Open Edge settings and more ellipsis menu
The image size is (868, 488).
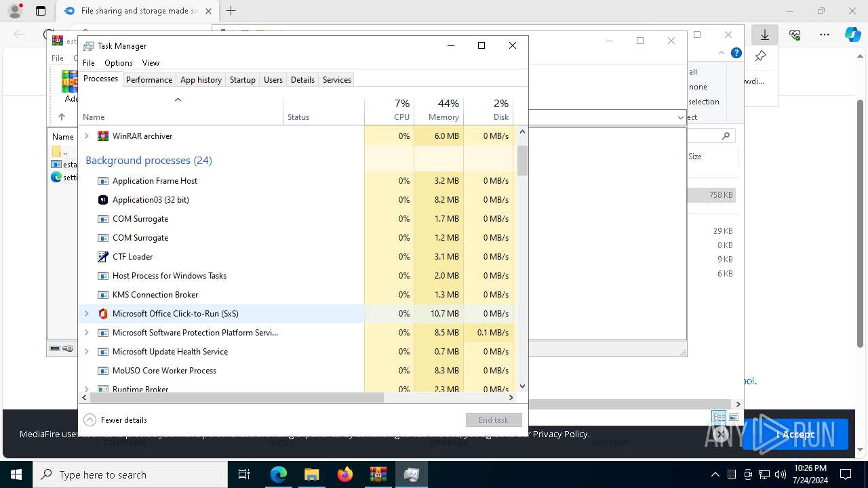(x=825, y=35)
